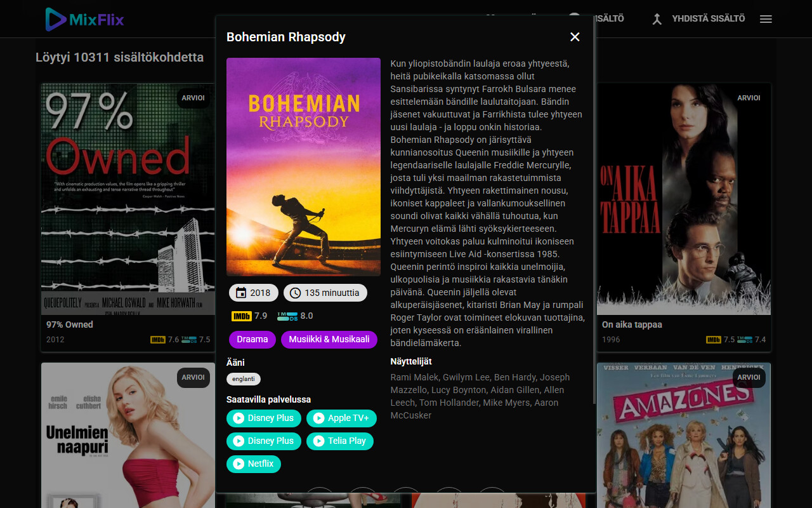Click the YHDISTÄ SISÄLTÖ button
The height and width of the screenshot is (508, 812).
pos(698,19)
